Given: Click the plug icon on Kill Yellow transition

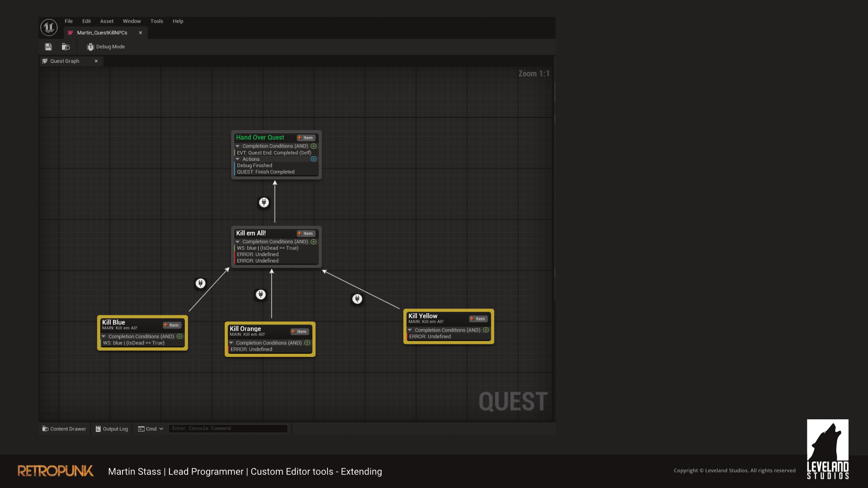Looking at the screenshot, I should pyautogui.click(x=357, y=299).
